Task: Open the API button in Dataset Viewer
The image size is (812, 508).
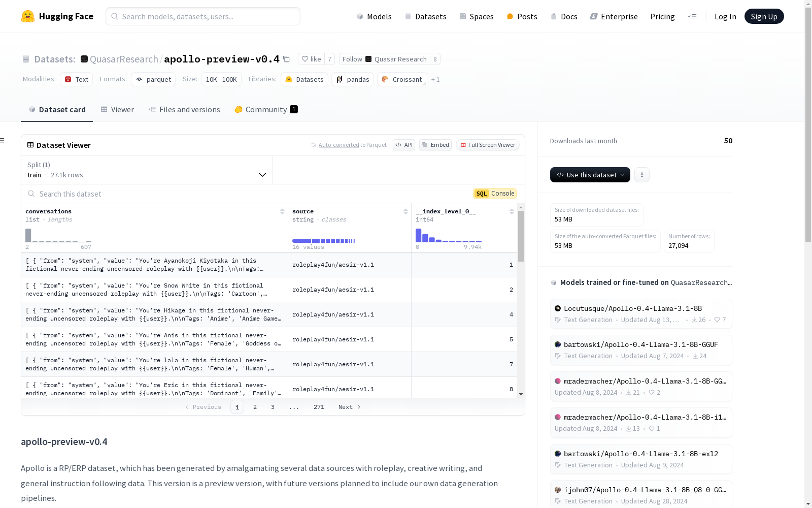Action: coord(404,145)
